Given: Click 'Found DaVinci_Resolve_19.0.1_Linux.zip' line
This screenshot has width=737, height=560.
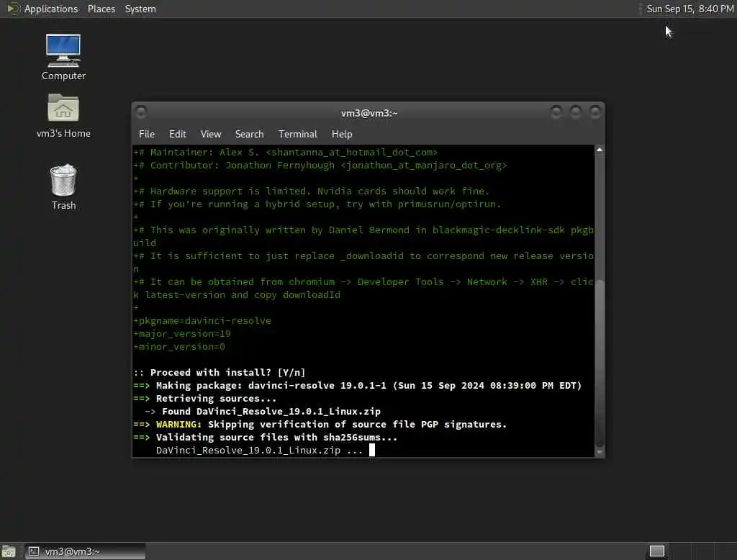Looking at the screenshot, I should tap(262, 412).
